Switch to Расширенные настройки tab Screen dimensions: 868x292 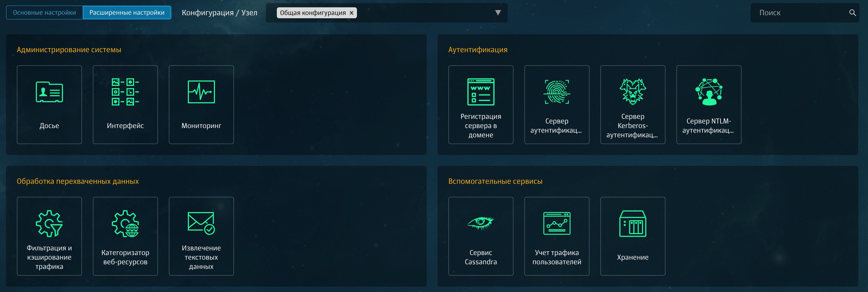[x=127, y=13]
